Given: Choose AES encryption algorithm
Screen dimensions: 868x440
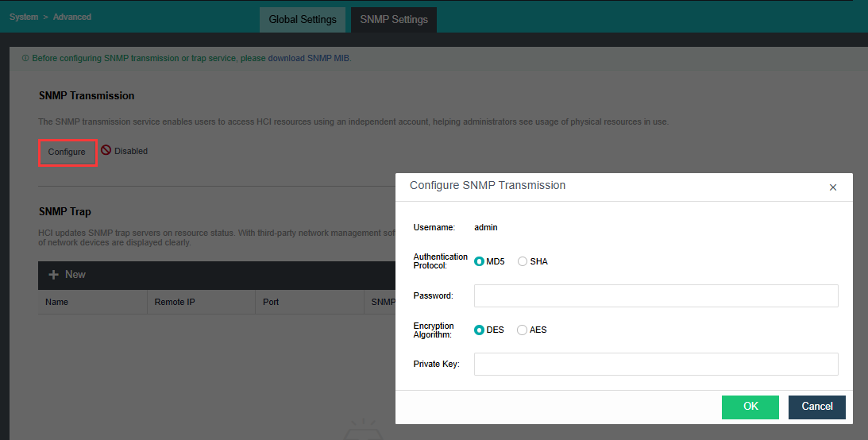Looking at the screenshot, I should [x=523, y=330].
